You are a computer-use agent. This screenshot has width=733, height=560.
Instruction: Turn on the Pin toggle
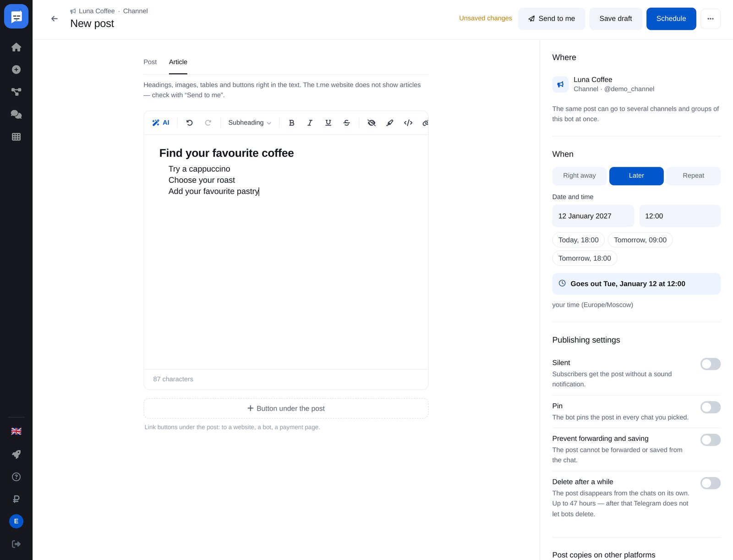pos(710,407)
